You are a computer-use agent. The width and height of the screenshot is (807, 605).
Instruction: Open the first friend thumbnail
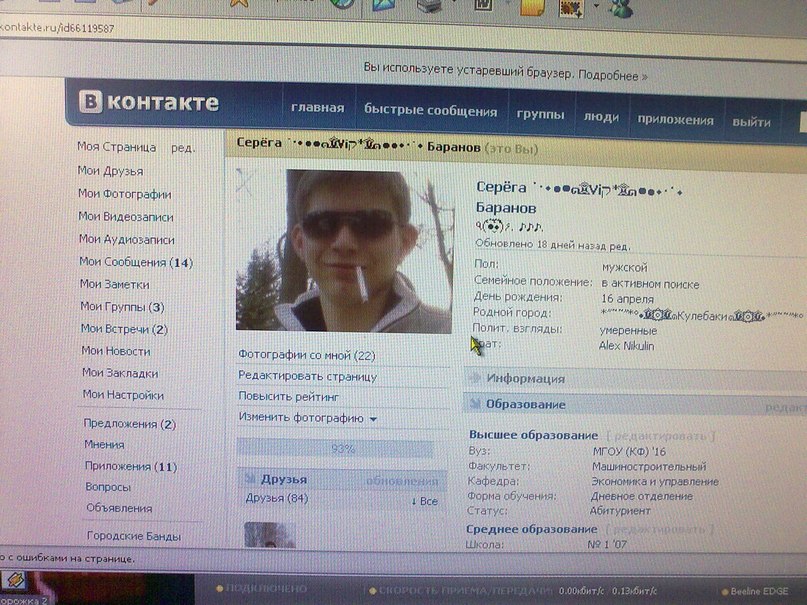pos(269,535)
